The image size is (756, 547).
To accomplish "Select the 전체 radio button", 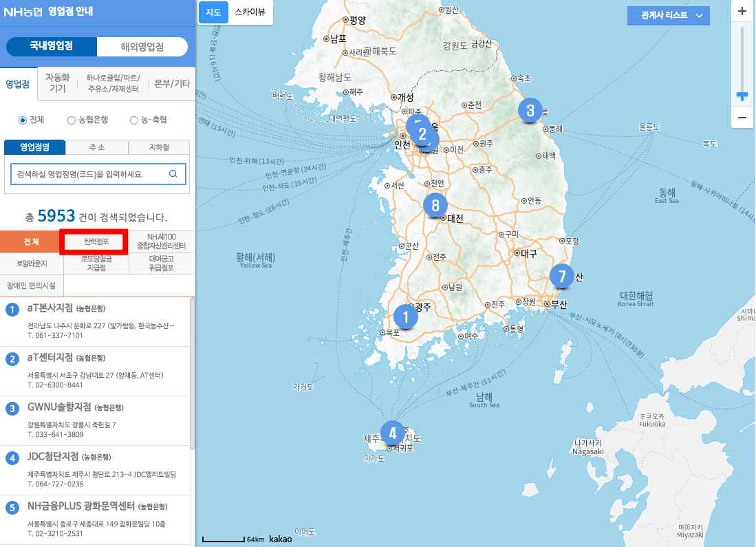I will tap(22, 120).
